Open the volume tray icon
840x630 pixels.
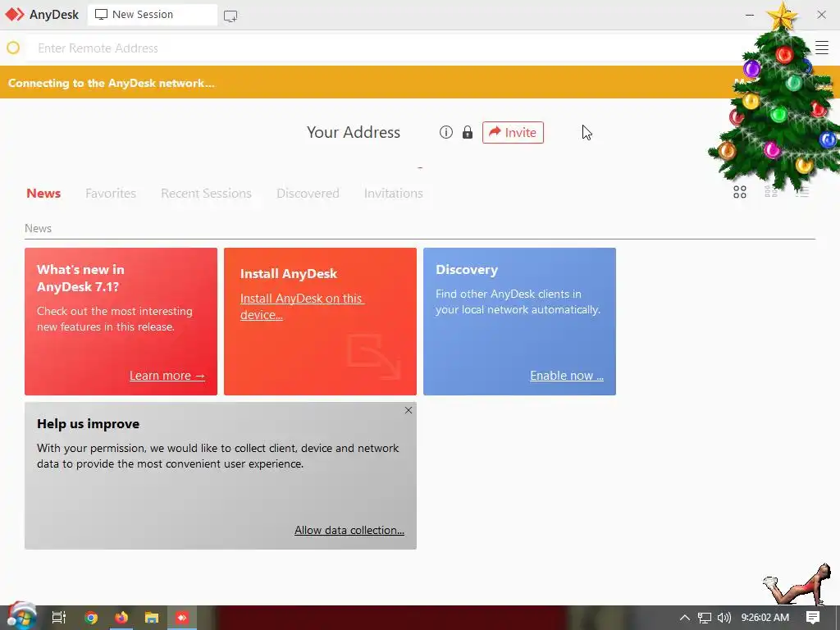(x=724, y=618)
